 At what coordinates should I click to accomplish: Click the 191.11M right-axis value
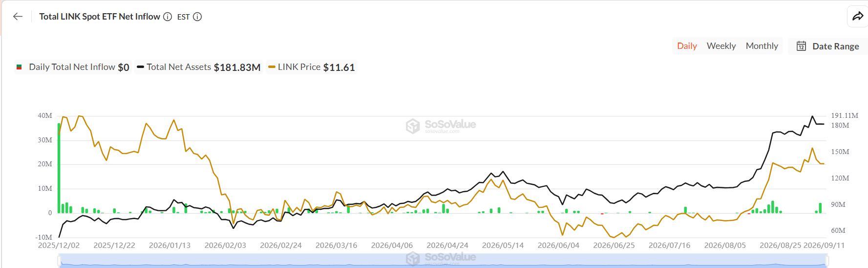pos(845,116)
